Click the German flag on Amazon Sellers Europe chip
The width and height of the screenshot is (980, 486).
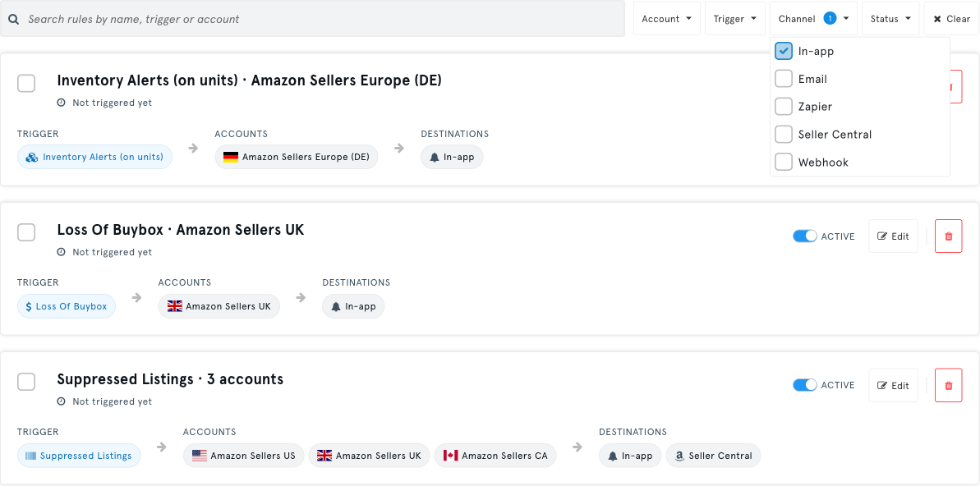coord(231,157)
